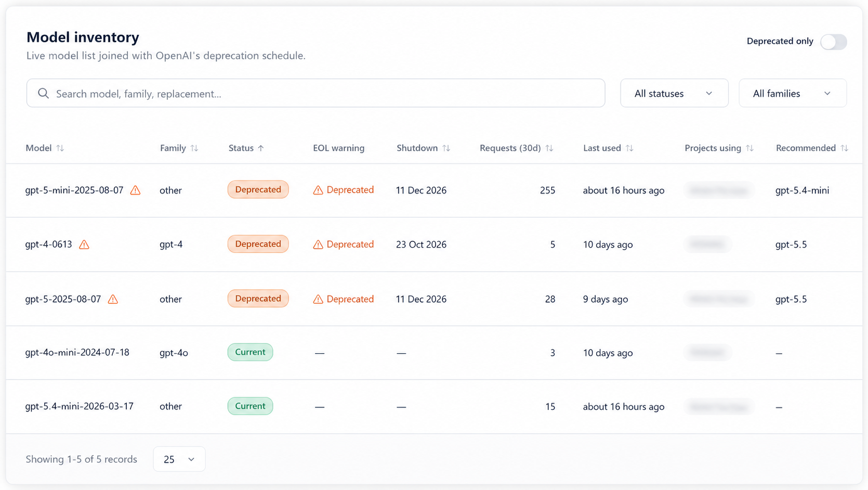The width and height of the screenshot is (868, 490).
Task: Click Current badge in gpt-5.4-mini-2026-03-17 row
Action: [x=250, y=406]
